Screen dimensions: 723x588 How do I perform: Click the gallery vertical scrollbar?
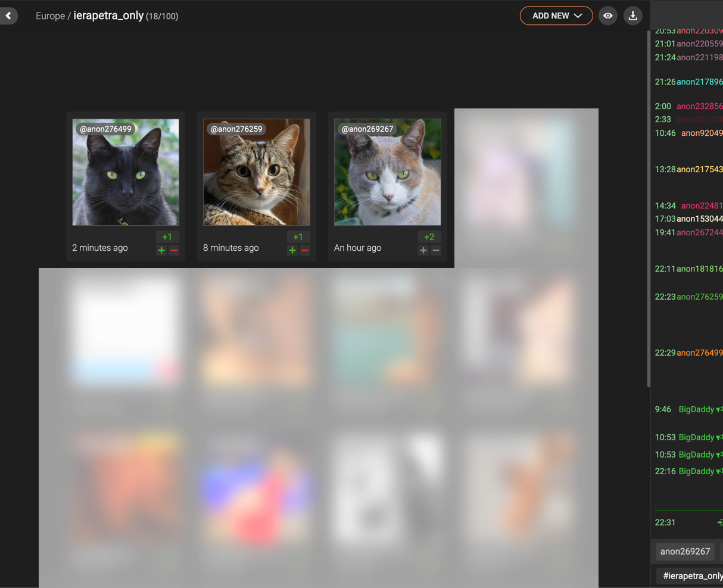click(649, 209)
